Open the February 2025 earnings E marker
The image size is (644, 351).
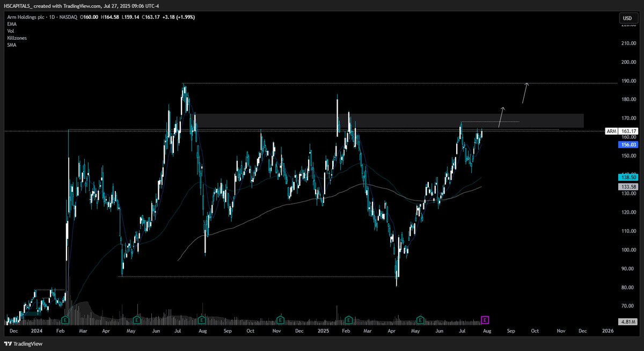pyautogui.click(x=349, y=320)
